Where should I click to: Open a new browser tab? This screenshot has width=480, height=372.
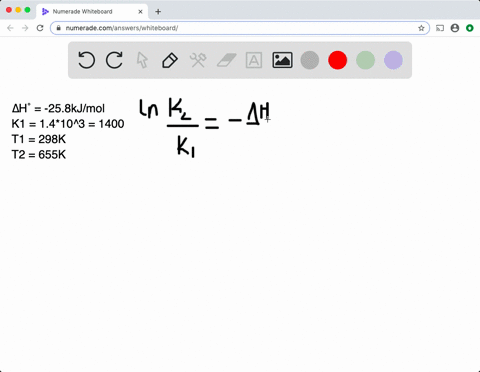click(x=158, y=12)
